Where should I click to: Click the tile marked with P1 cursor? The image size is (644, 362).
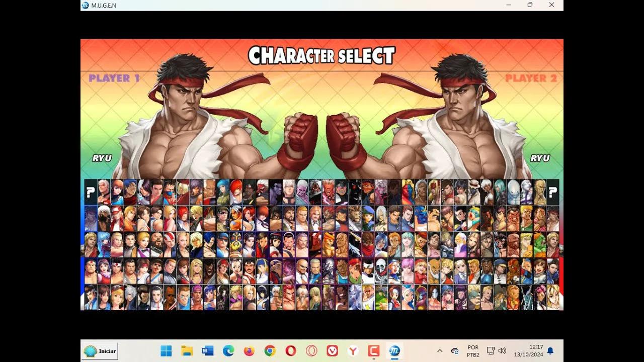91,218
